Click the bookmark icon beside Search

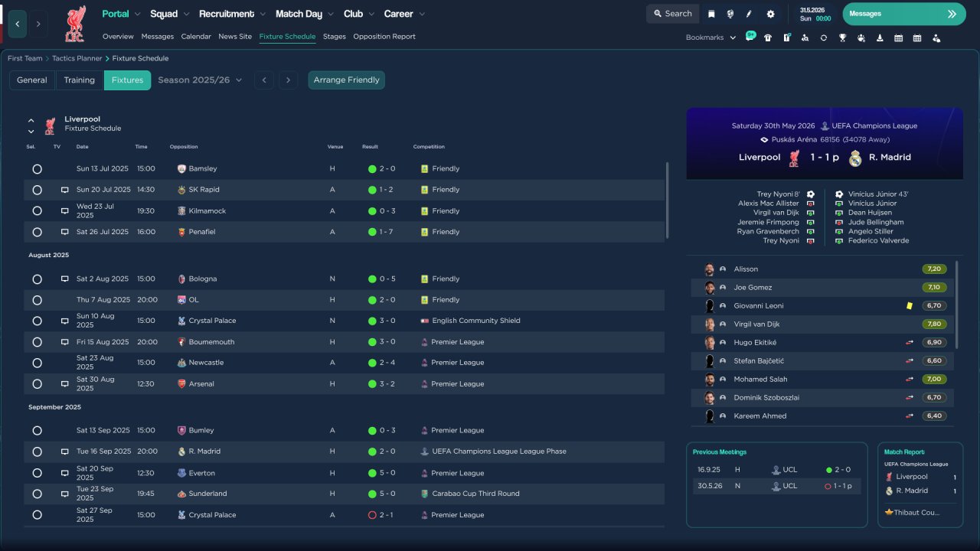click(711, 14)
